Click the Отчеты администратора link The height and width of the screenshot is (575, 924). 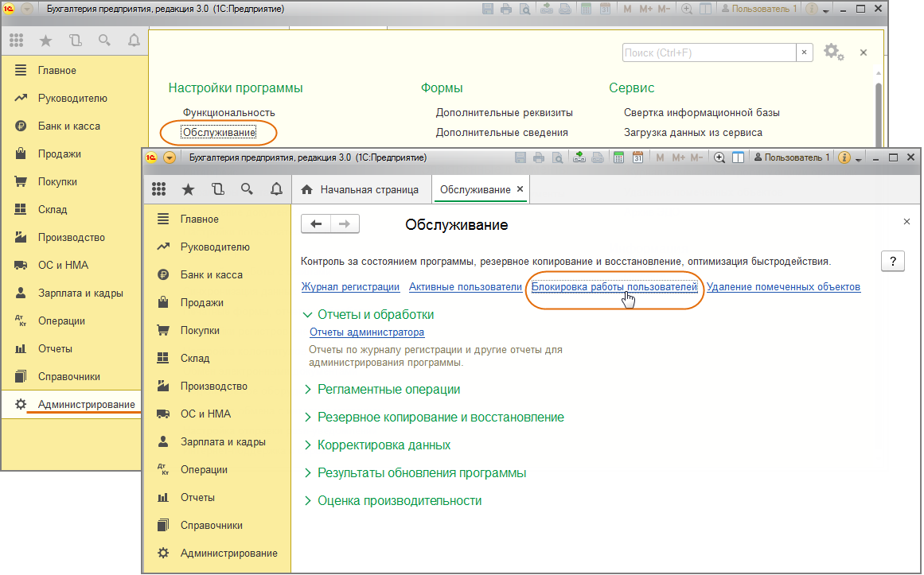(x=366, y=332)
